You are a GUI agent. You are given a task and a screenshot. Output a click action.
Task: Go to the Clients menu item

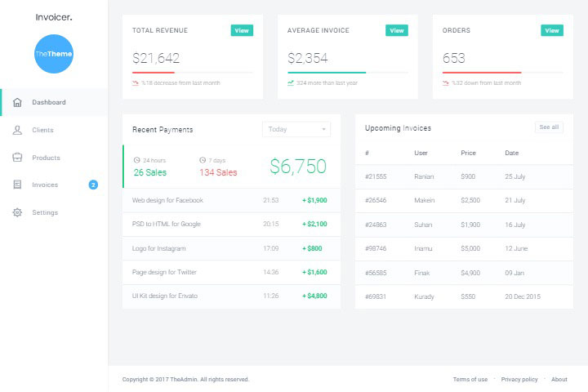pyautogui.click(x=42, y=130)
